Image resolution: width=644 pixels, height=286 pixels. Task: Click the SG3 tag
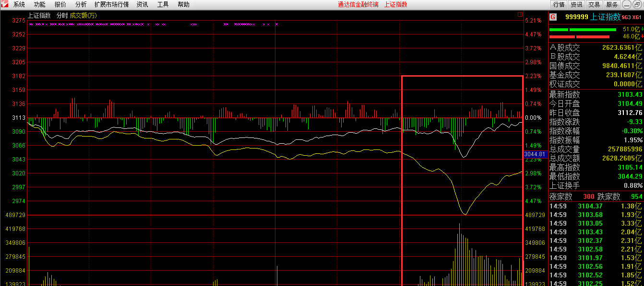point(627,17)
